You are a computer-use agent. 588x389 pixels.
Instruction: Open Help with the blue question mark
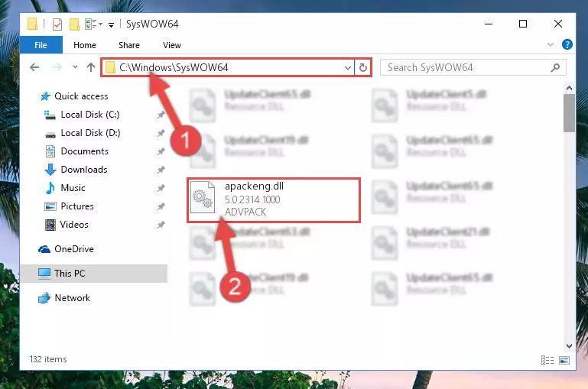tap(567, 44)
